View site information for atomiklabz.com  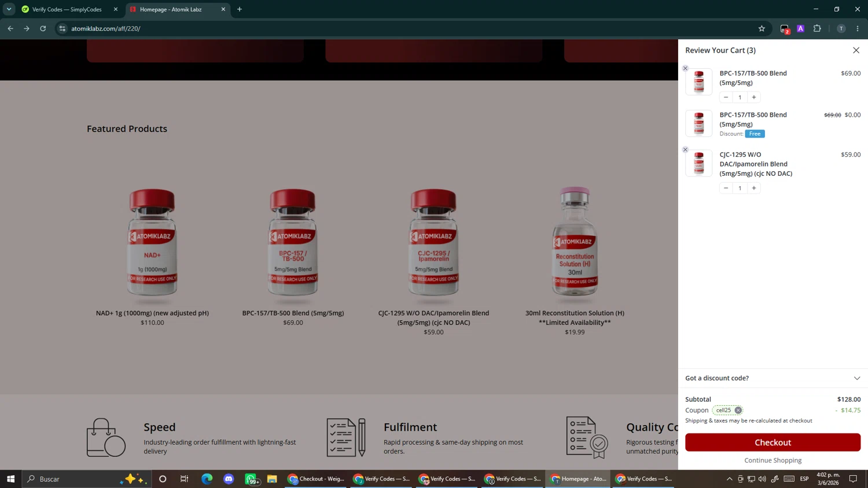pos(62,28)
